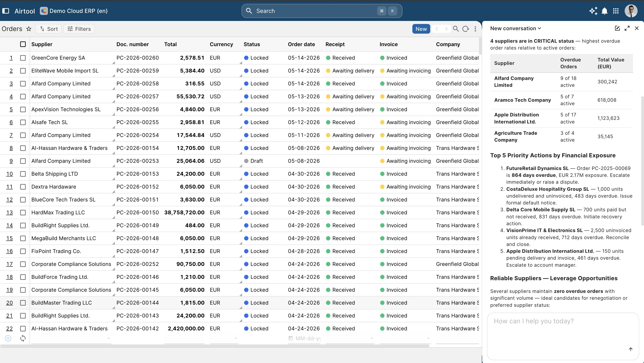Screen dimensions: 644x363
Task: Select checkbox for ApexVision Technologies SL
Action: click(23, 109)
